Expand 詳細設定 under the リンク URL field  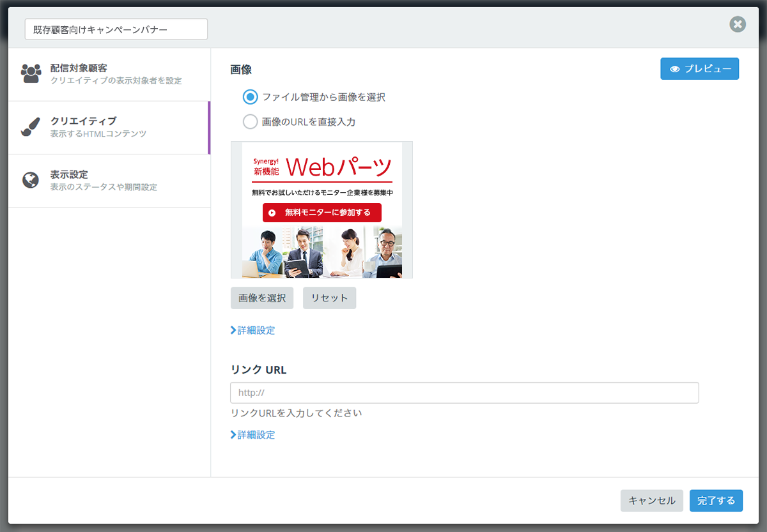coord(252,435)
